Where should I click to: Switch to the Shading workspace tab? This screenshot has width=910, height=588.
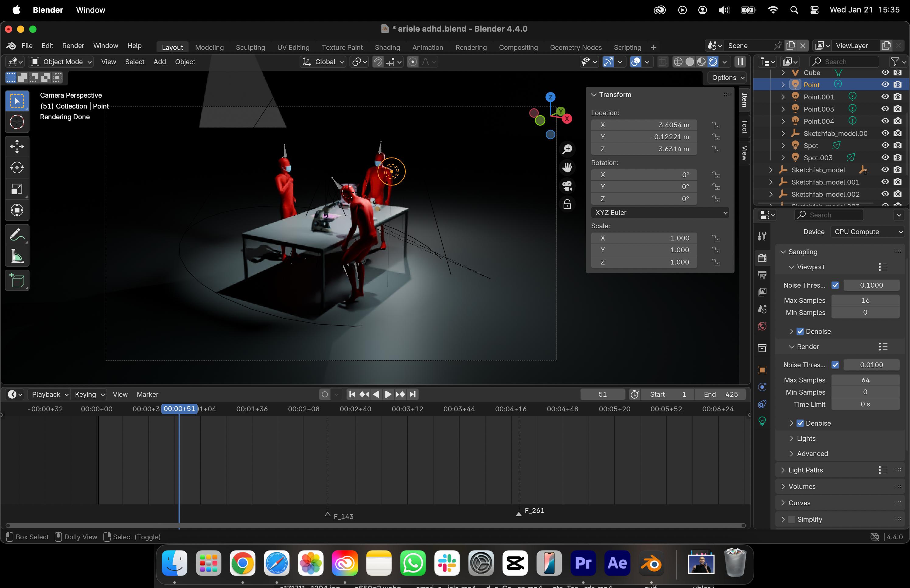[387, 47]
